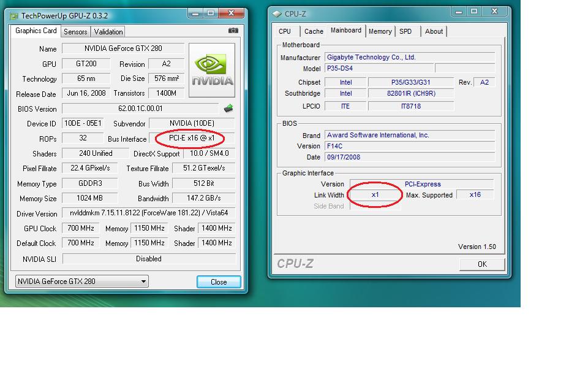Click the Transistors field showing 1400M
Viewport: 588px width, 368px height.
click(x=166, y=93)
